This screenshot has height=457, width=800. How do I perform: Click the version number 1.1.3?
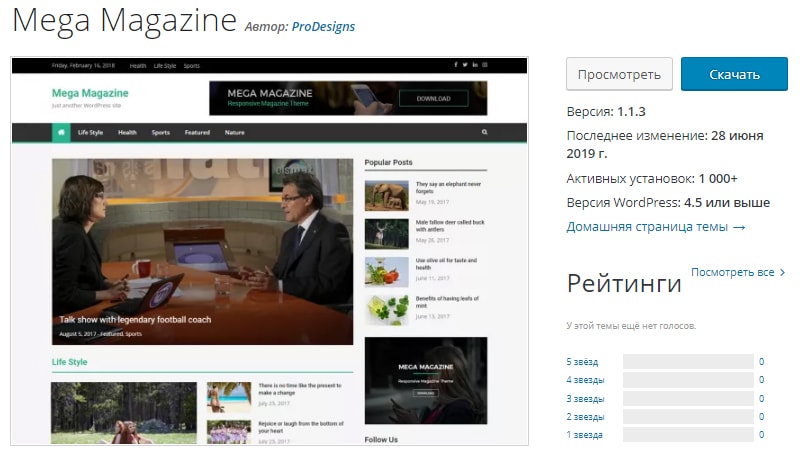[x=631, y=112]
